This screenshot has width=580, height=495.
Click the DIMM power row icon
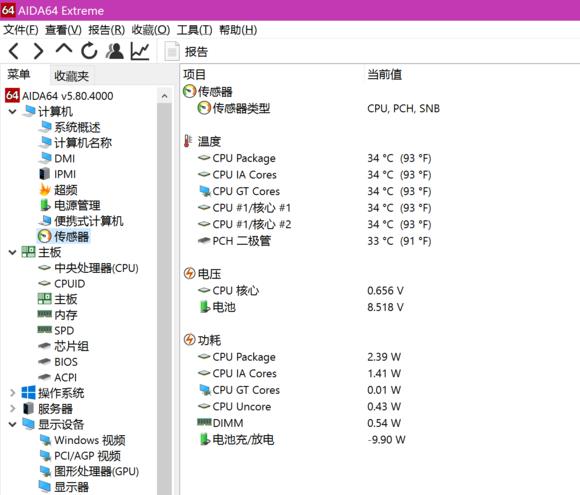pos(204,422)
